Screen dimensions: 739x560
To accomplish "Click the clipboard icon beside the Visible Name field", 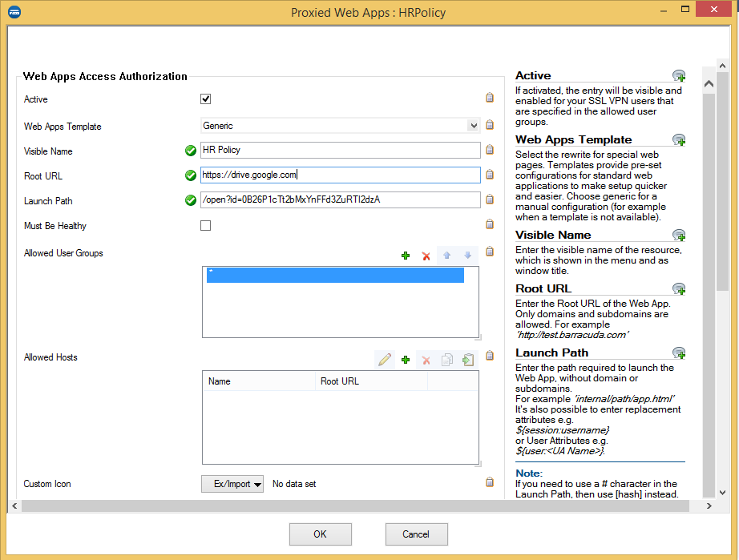I will (490, 149).
